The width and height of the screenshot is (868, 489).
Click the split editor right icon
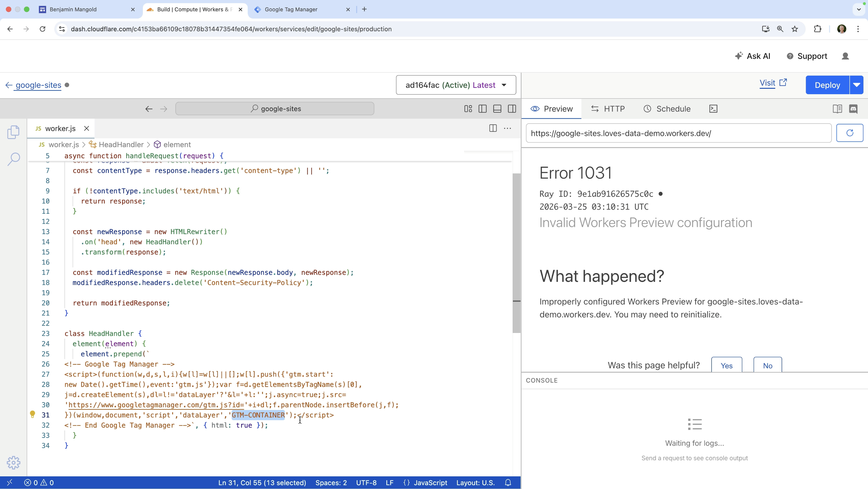pos(493,128)
